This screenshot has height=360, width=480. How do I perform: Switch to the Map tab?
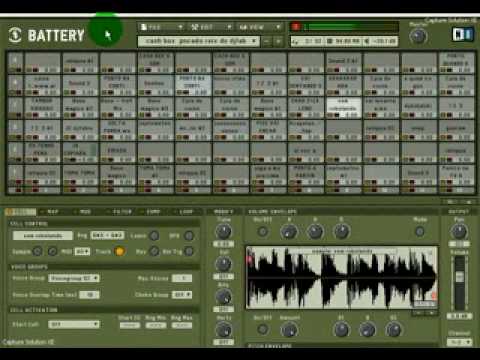tap(53, 212)
